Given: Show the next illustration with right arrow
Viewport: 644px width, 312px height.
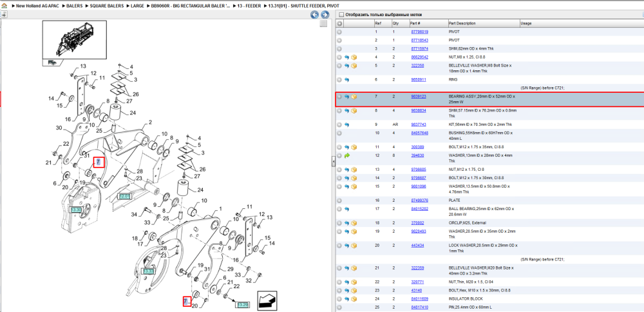Looking at the screenshot, I should pos(325,15).
